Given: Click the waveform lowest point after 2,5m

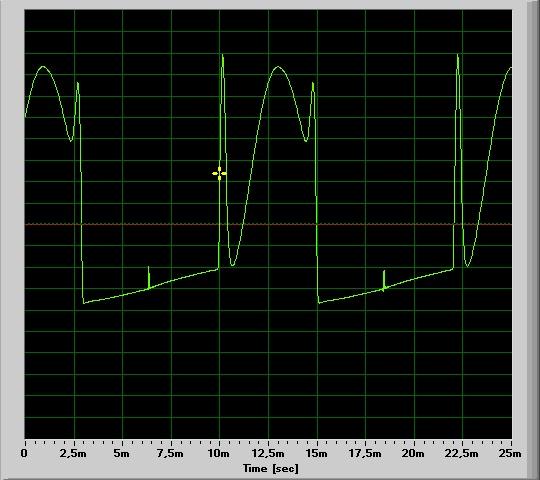Looking at the screenshot, I should click(84, 303).
